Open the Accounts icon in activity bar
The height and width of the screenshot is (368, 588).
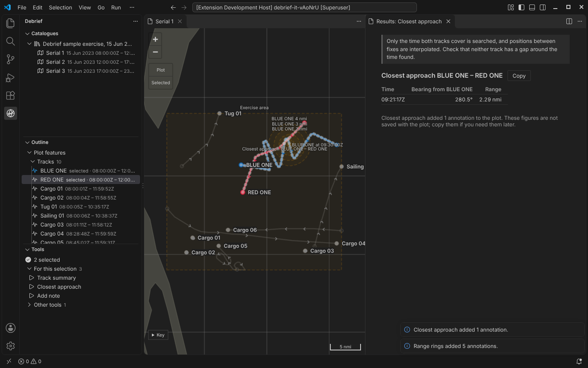pyautogui.click(x=11, y=328)
